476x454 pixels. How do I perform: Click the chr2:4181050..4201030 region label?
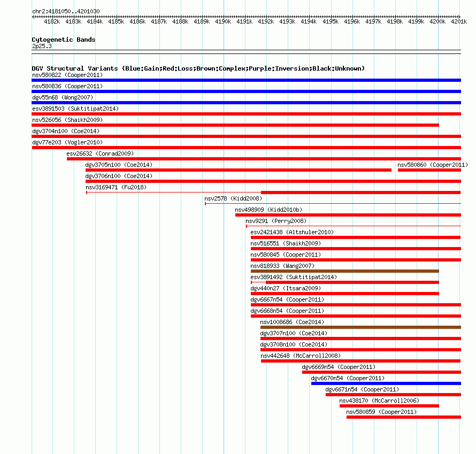tap(66, 11)
